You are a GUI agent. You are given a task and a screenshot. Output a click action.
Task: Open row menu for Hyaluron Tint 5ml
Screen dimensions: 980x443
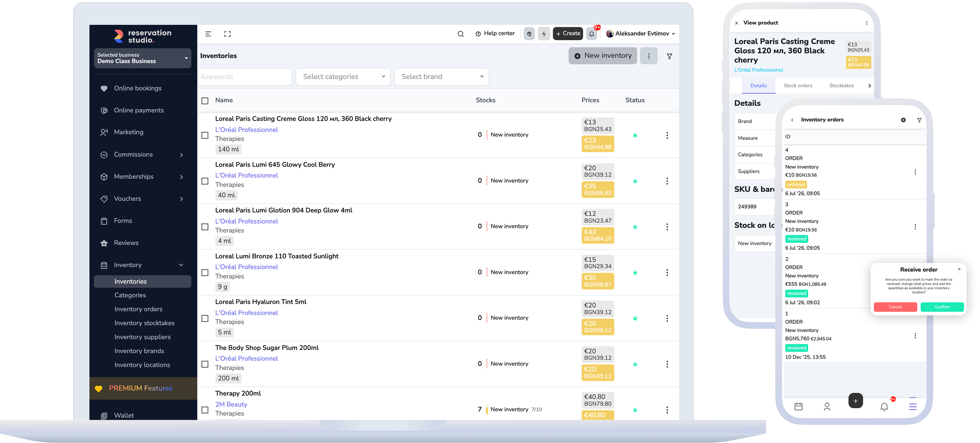click(667, 318)
